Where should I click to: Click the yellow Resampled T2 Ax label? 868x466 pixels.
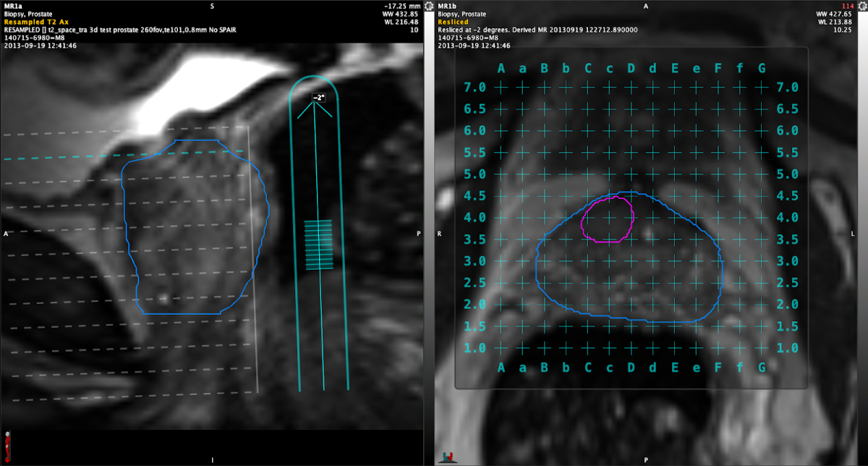[x=36, y=22]
